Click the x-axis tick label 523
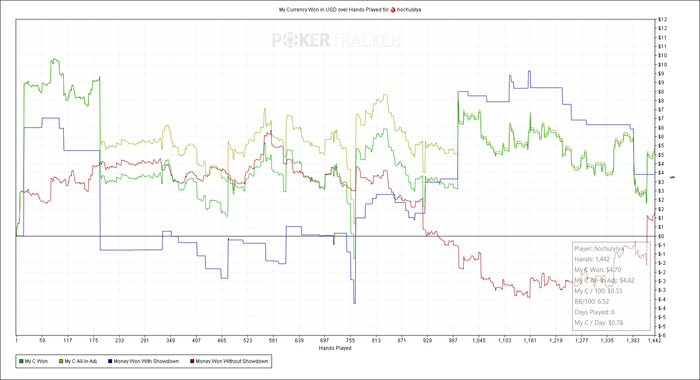700x380 pixels. [x=248, y=341]
